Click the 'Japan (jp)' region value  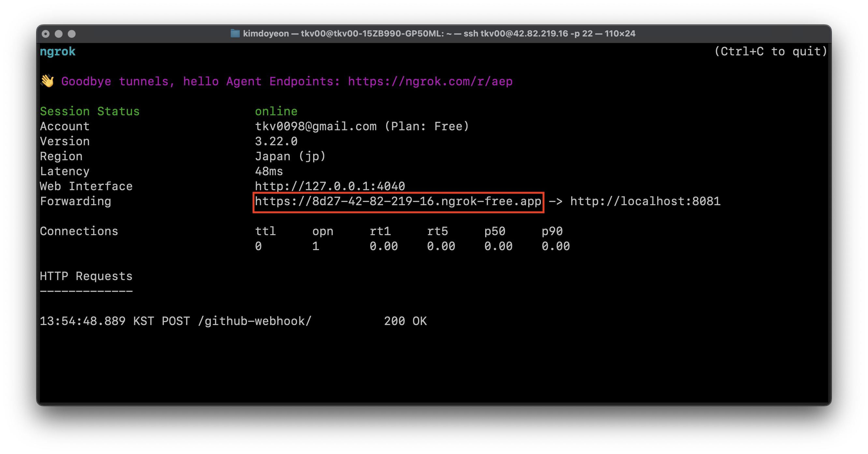click(290, 156)
